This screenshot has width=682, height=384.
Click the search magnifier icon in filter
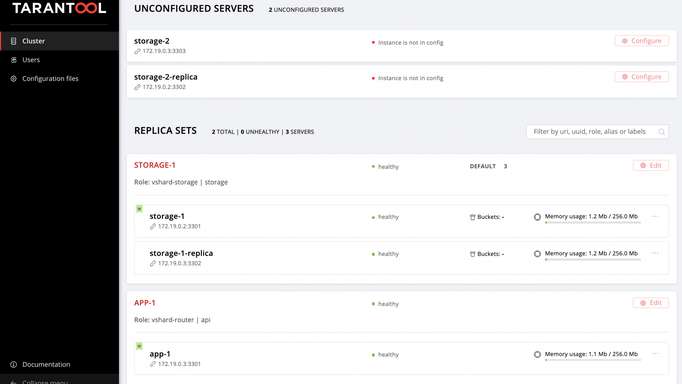tap(662, 132)
